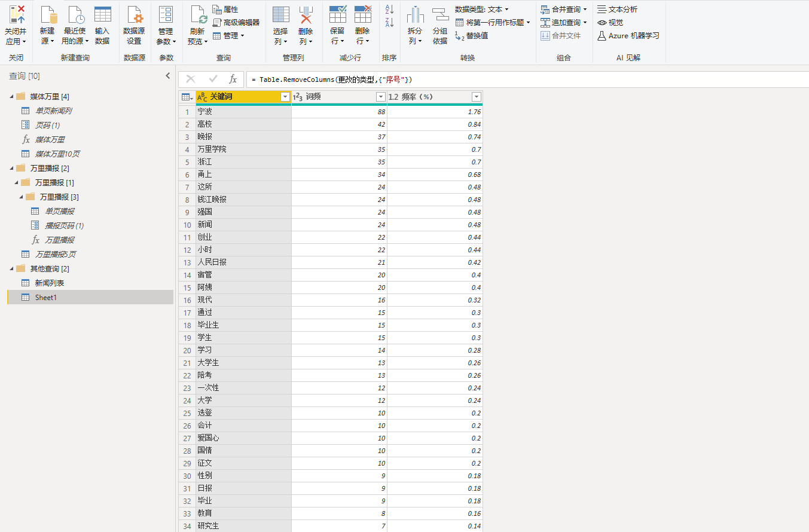This screenshot has width=809, height=532.
Task: Click the Split Column (拆分列) icon
Action: pyautogui.click(x=415, y=15)
